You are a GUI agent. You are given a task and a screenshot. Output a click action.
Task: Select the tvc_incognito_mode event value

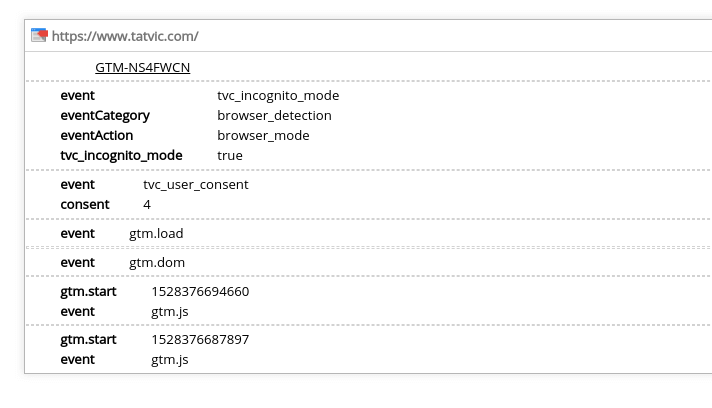click(x=278, y=96)
